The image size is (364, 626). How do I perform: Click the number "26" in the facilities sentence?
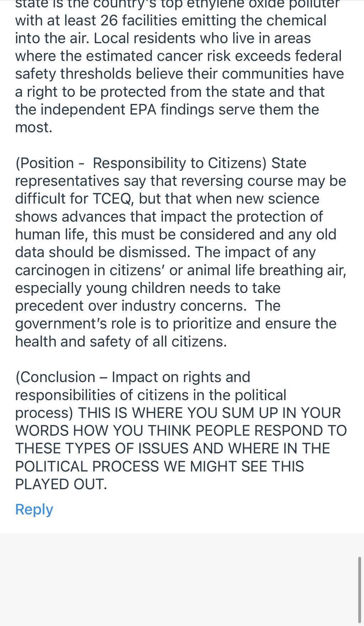coord(109,21)
